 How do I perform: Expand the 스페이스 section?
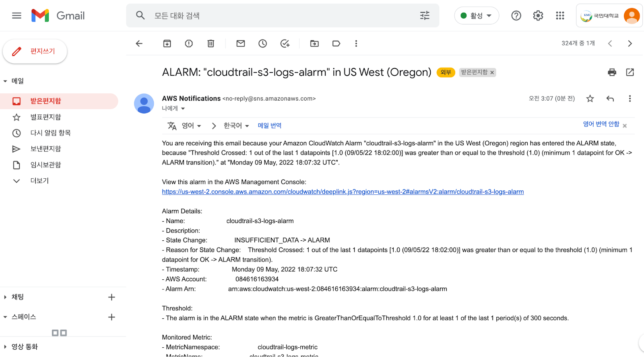tap(5, 317)
